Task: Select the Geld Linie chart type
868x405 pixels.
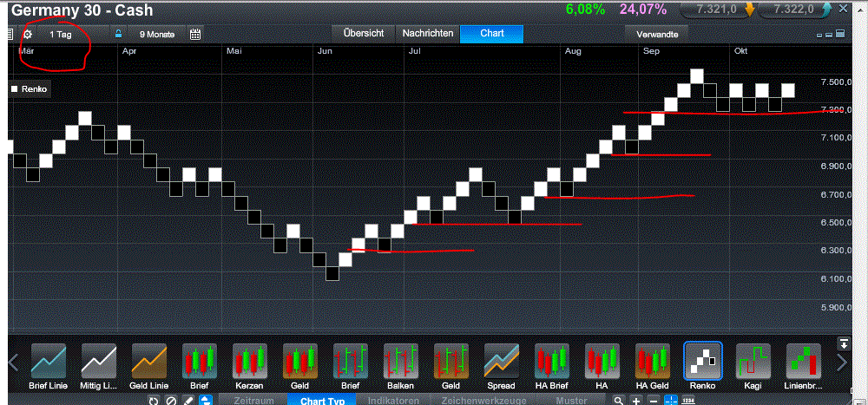Action: [x=149, y=360]
